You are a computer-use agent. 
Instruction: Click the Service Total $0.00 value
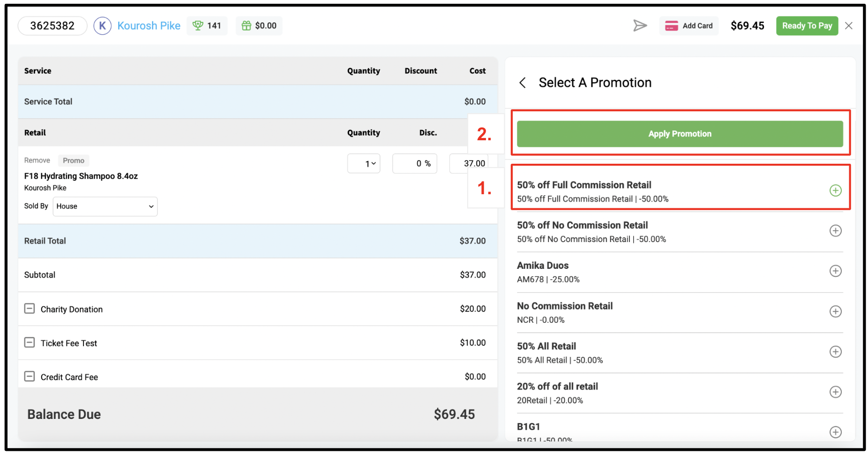[475, 101]
